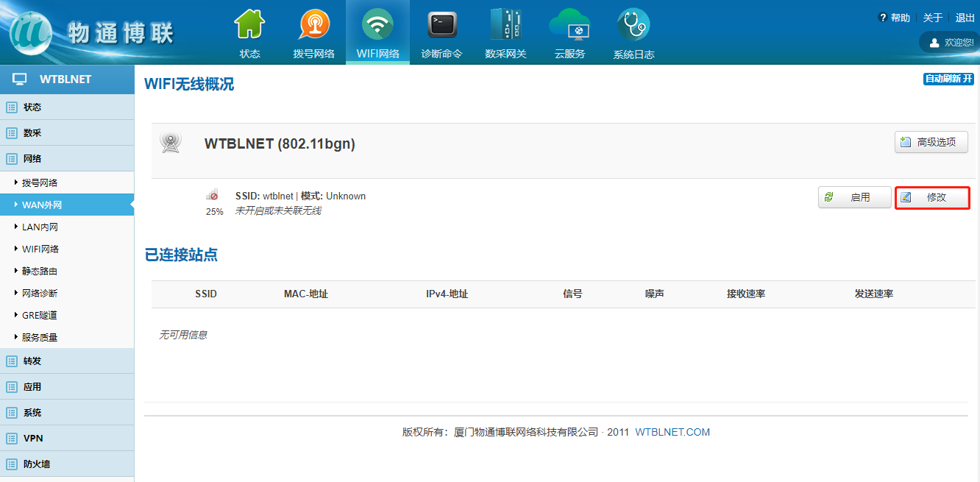Open the diagnostic command terminal icon

click(441, 26)
